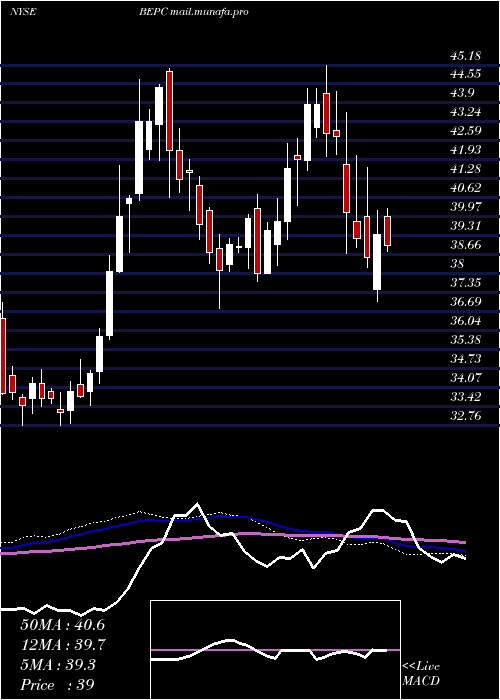The image size is (500, 700).
Task: Click the 38.66 price axis label
Action: click(466, 245)
